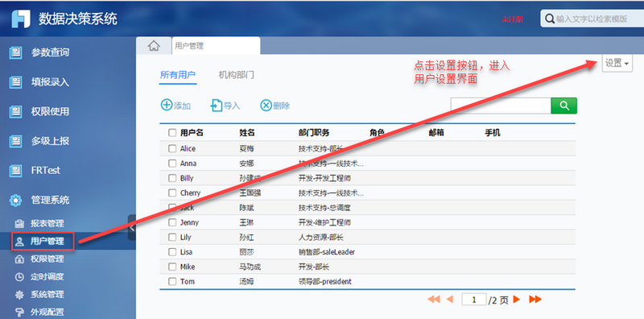Screen dimensions: 644x319
Task: Click the page number input box
Action: coord(474,300)
